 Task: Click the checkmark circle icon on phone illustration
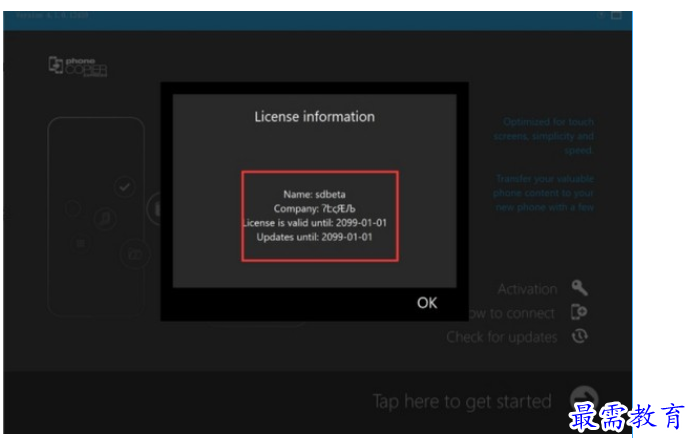tap(124, 186)
